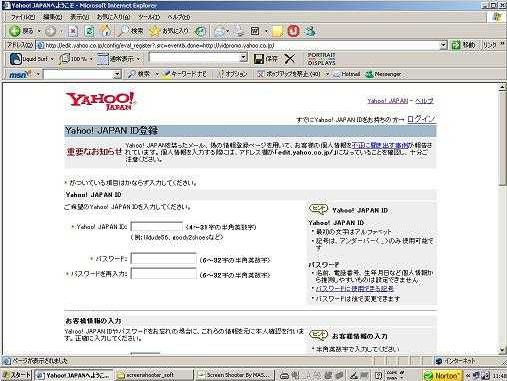Open Favorites star toolbar button

(169, 31)
